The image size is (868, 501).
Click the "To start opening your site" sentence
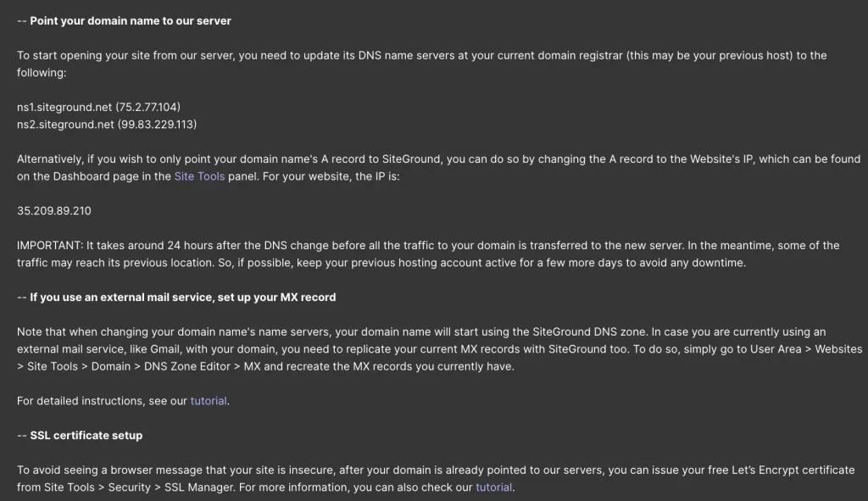(85, 55)
